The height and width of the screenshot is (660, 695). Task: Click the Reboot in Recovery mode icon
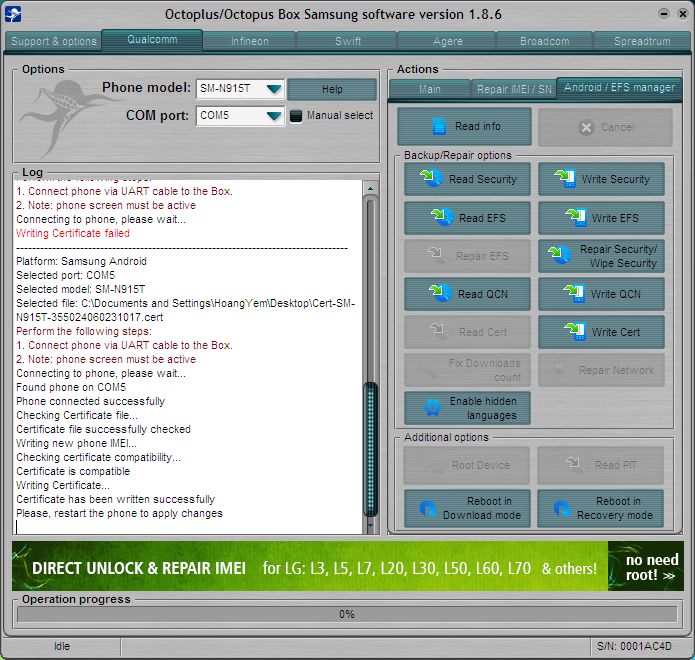click(x=562, y=508)
